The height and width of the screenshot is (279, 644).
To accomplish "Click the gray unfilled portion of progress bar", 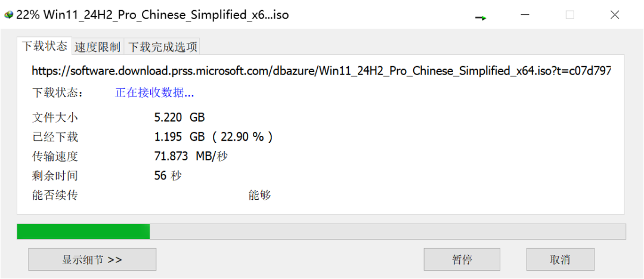I will click(x=388, y=231).
